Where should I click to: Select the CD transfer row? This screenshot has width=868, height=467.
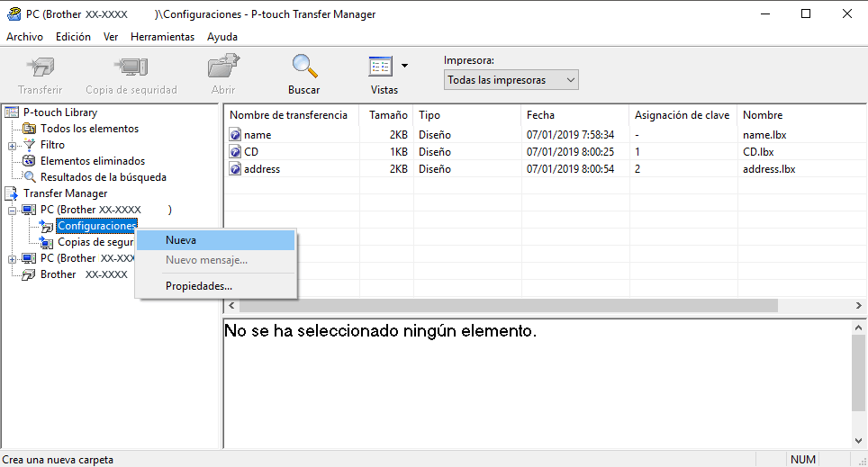pos(546,151)
